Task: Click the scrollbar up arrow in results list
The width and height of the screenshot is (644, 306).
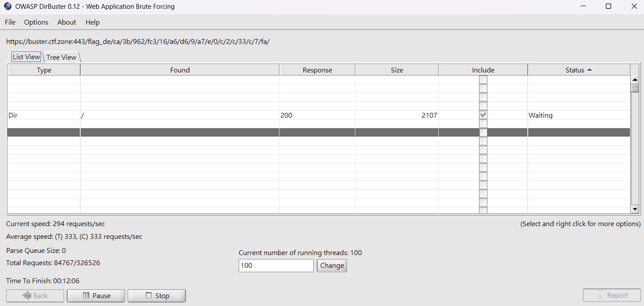Action: point(634,80)
